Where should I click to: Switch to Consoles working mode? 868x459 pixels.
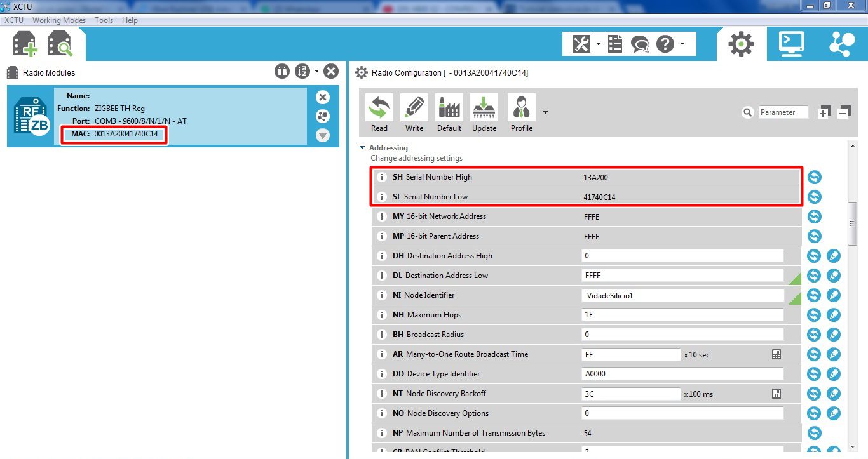791,44
